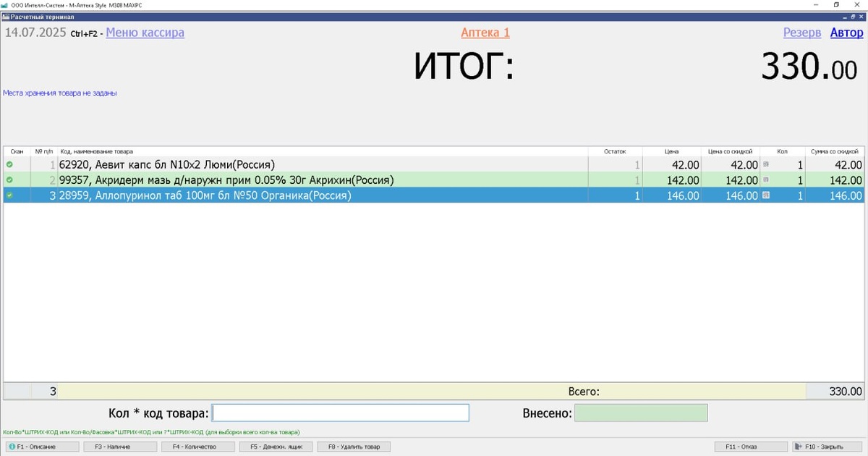Click the Код, наименование товара column header
Image resolution: width=868 pixels, height=456 pixels.
pyautogui.click(x=323, y=151)
